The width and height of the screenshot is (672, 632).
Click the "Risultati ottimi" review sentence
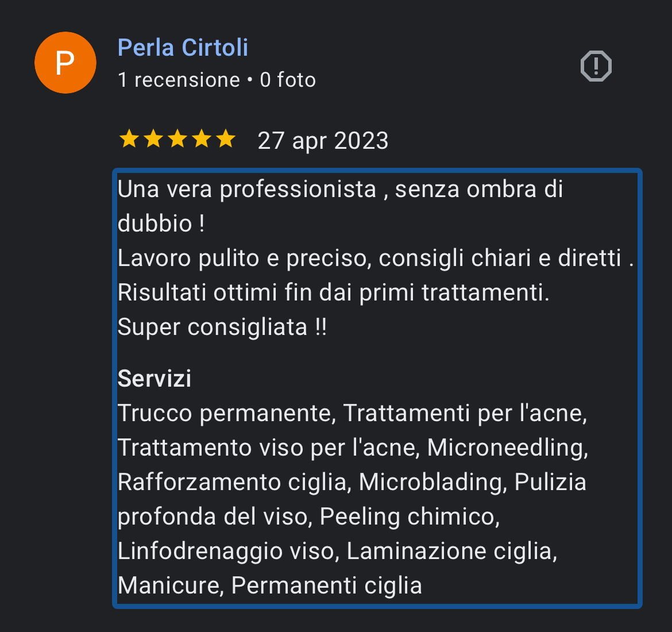pos(333,293)
